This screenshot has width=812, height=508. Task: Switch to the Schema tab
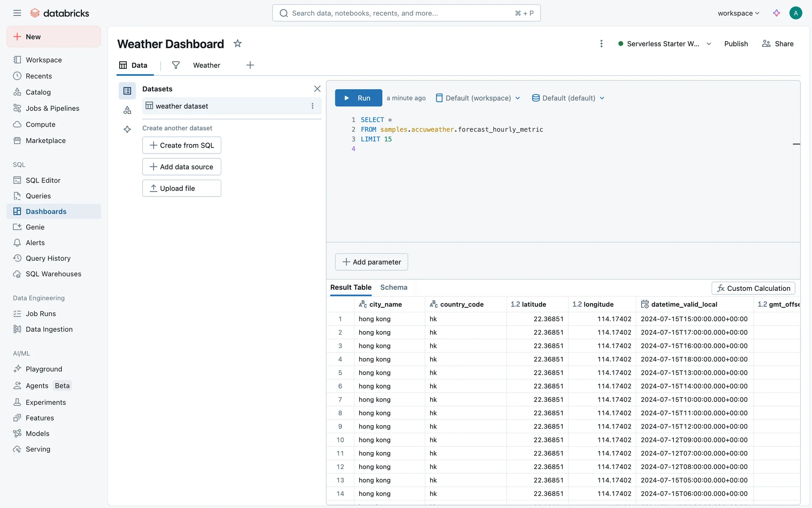click(x=393, y=287)
